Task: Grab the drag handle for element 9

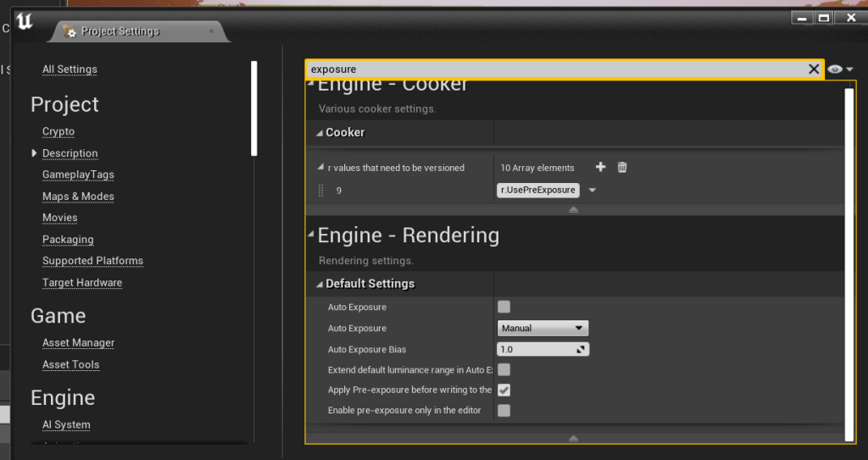Action: (x=320, y=191)
